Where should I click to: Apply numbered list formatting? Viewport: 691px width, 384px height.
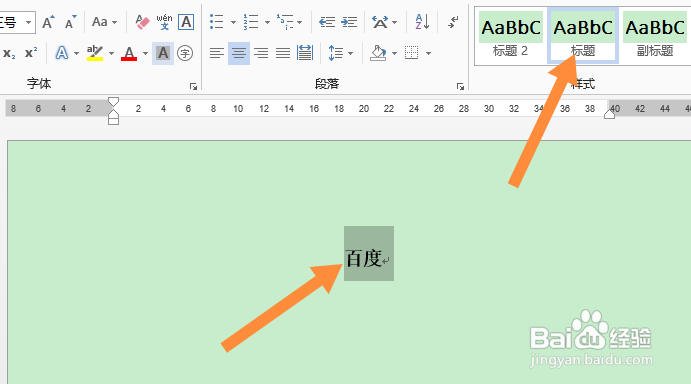coord(251,22)
